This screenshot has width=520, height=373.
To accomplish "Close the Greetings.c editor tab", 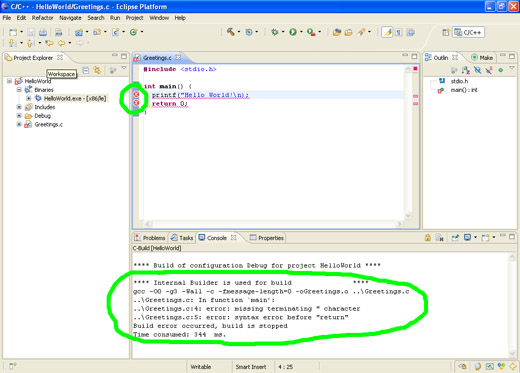I will 179,58.
